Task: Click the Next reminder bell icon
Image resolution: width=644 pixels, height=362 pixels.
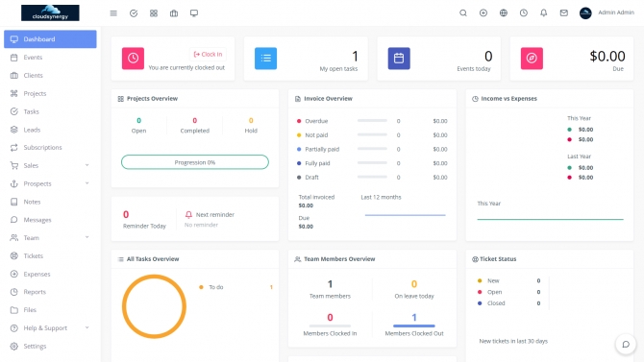Action: tap(188, 215)
